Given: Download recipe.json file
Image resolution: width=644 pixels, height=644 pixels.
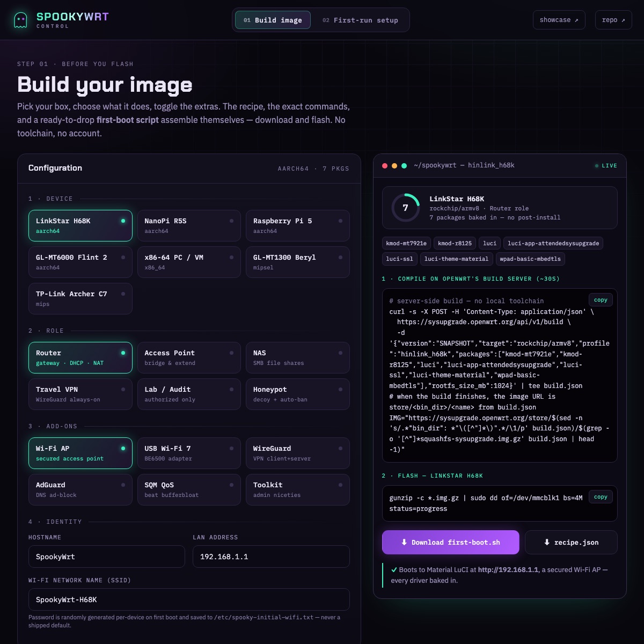Looking at the screenshot, I should [x=571, y=542].
